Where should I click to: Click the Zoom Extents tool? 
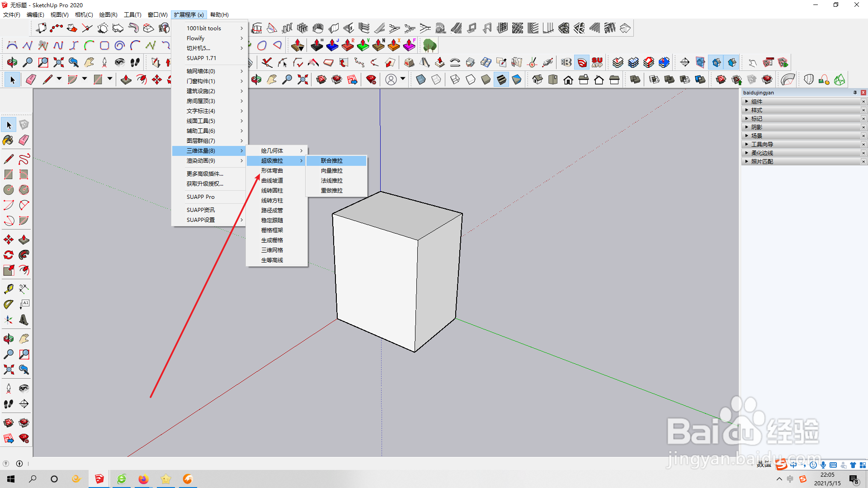click(8, 370)
